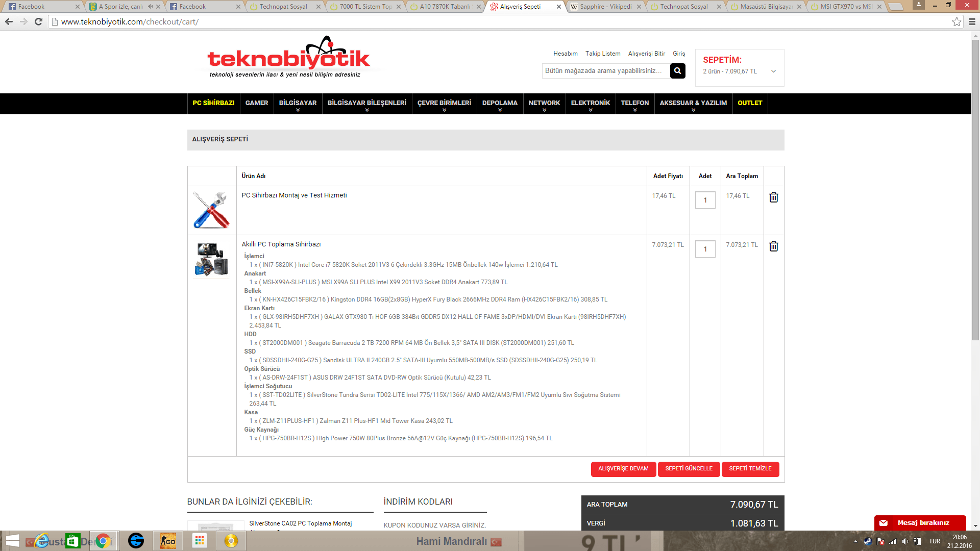Open PC Sihirbazı Montaj ve Test Hizmeti link
Viewport: 980px width, 551px height.
294,195
